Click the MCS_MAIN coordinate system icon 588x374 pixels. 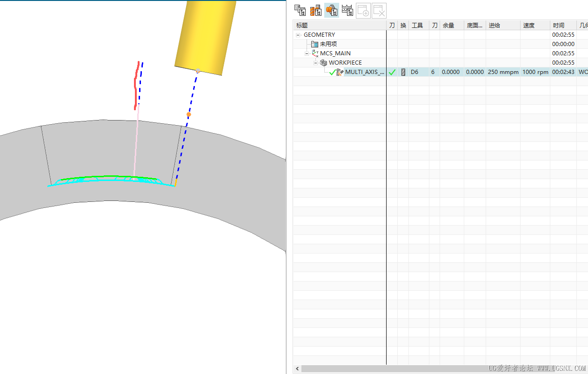coord(315,53)
